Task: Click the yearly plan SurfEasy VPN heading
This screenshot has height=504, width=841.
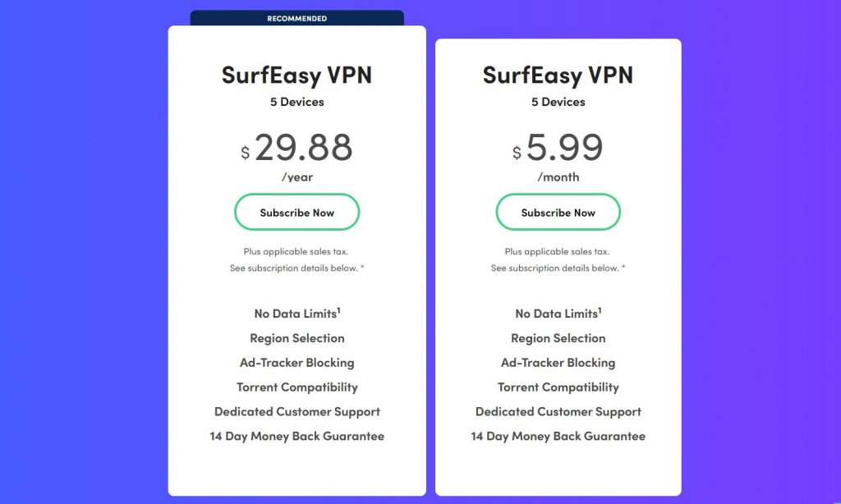Action: (296, 75)
